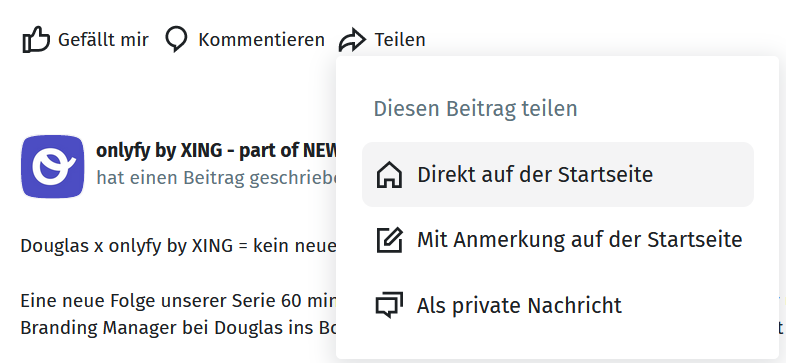Screen dimensions: 786x363
Task: Click the curved share arrow icon
Action: point(352,40)
